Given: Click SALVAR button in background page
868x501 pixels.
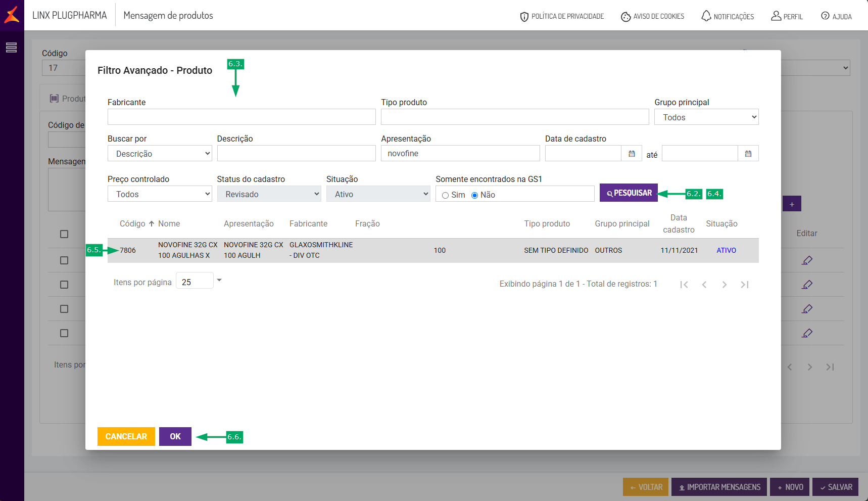Looking at the screenshot, I should [x=836, y=487].
